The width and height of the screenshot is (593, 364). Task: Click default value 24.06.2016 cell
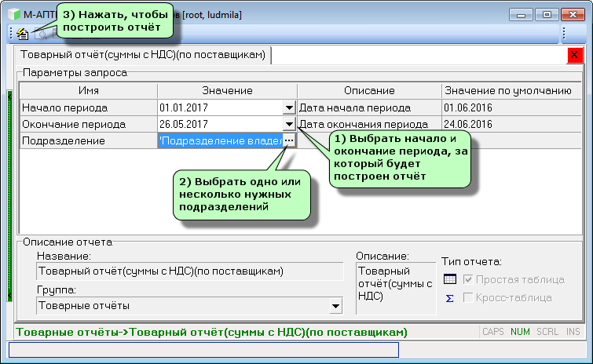click(x=511, y=124)
